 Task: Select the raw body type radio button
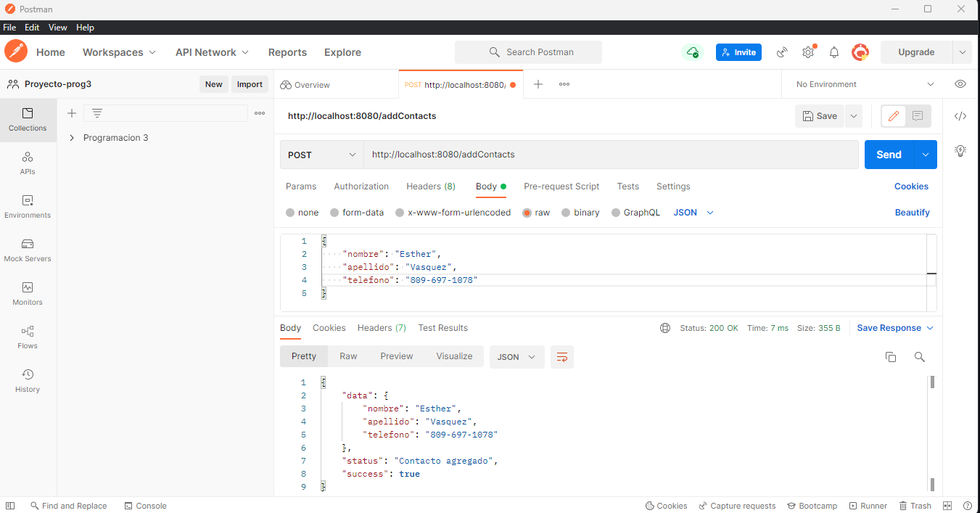[x=527, y=212]
